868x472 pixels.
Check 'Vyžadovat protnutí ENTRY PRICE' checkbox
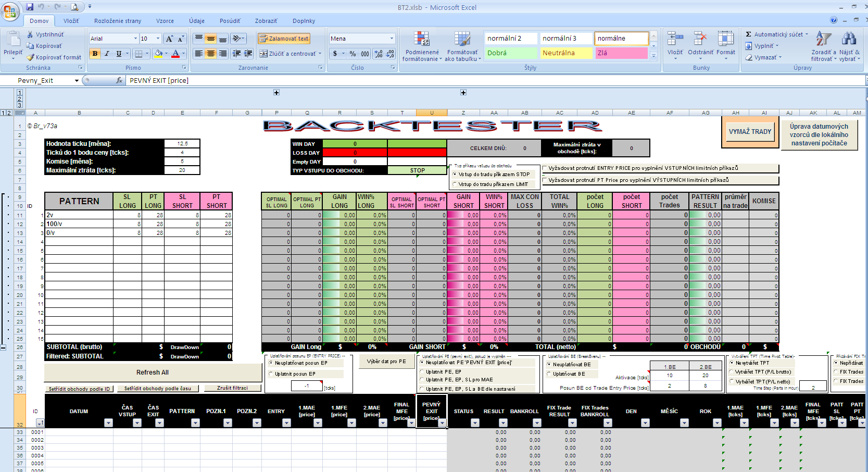(x=545, y=168)
